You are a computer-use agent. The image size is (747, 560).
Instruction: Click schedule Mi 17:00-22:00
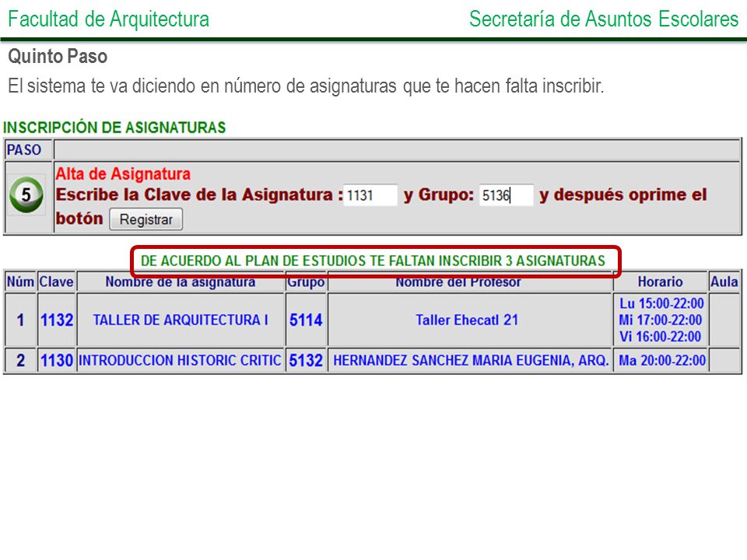pos(661,320)
